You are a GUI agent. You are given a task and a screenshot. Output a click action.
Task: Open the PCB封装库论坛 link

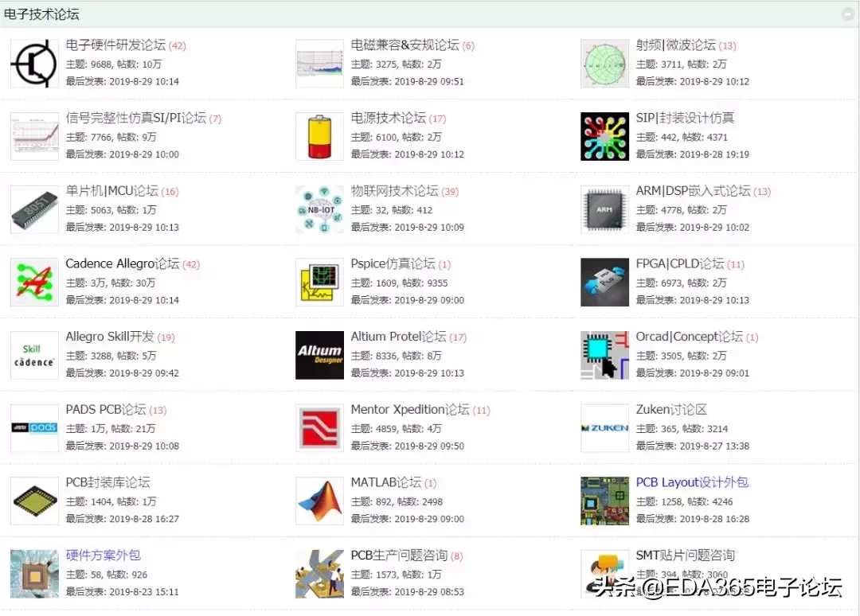coord(108,482)
